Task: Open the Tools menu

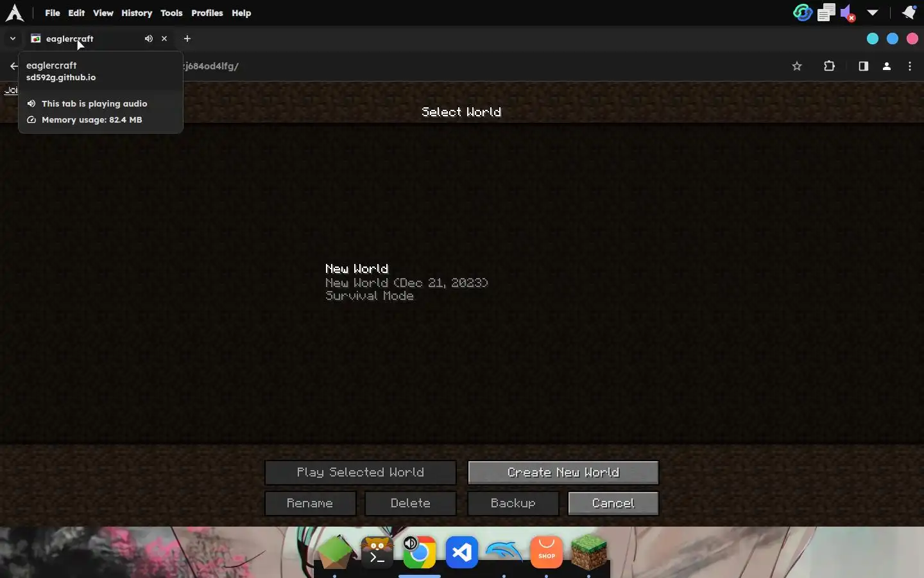Action: click(171, 13)
